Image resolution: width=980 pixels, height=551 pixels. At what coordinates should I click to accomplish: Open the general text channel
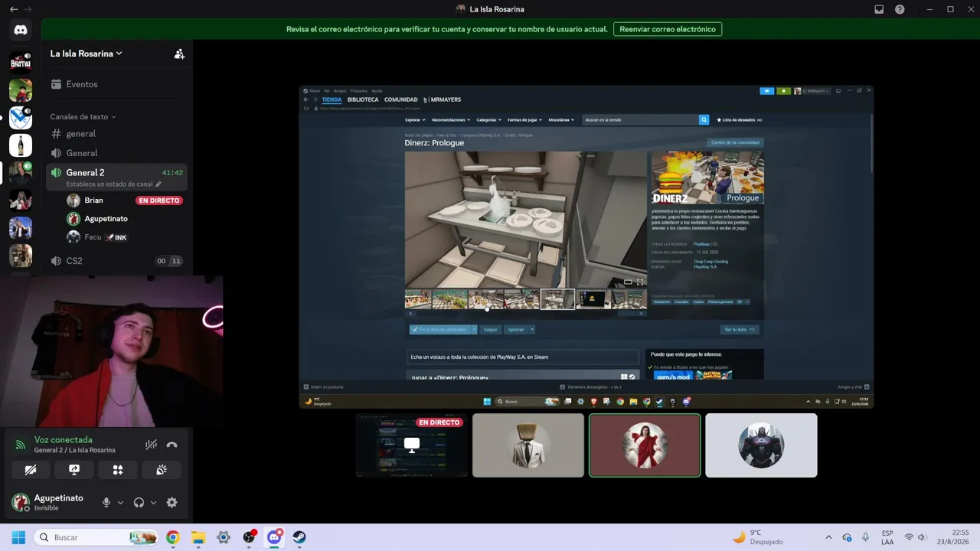point(116,134)
